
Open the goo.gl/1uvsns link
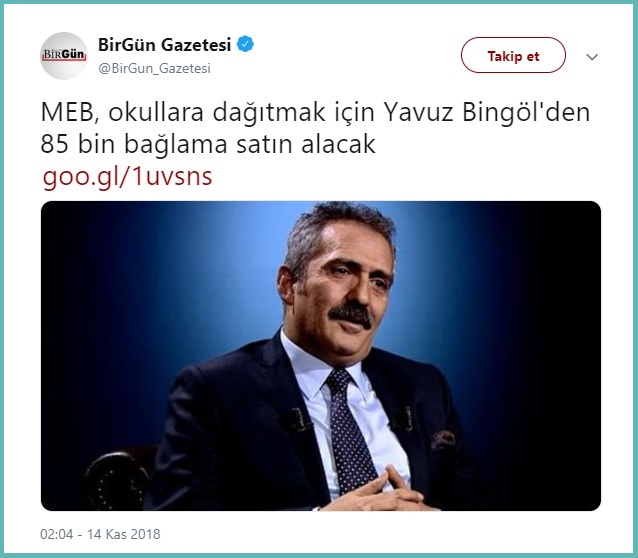click(x=127, y=176)
